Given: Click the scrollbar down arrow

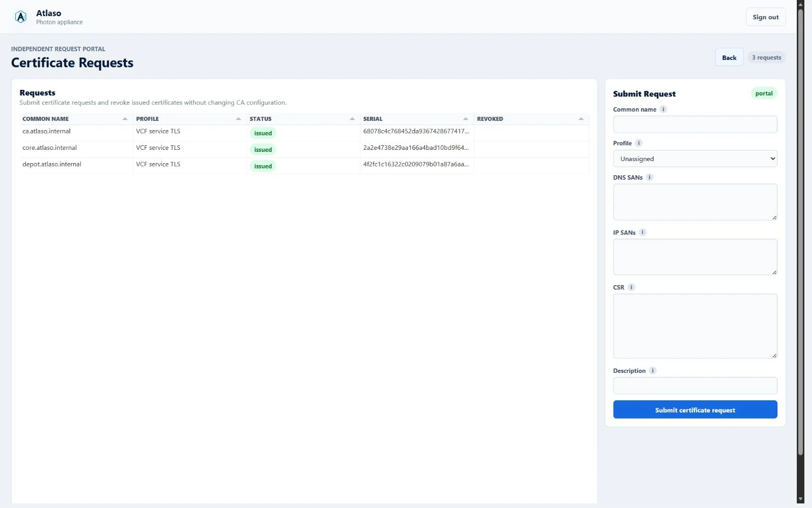Looking at the screenshot, I should pos(800,499).
